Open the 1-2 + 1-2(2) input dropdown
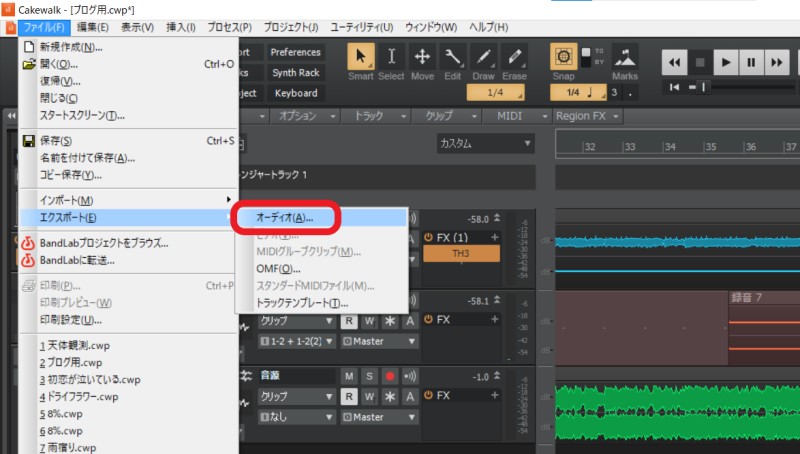 point(296,341)
